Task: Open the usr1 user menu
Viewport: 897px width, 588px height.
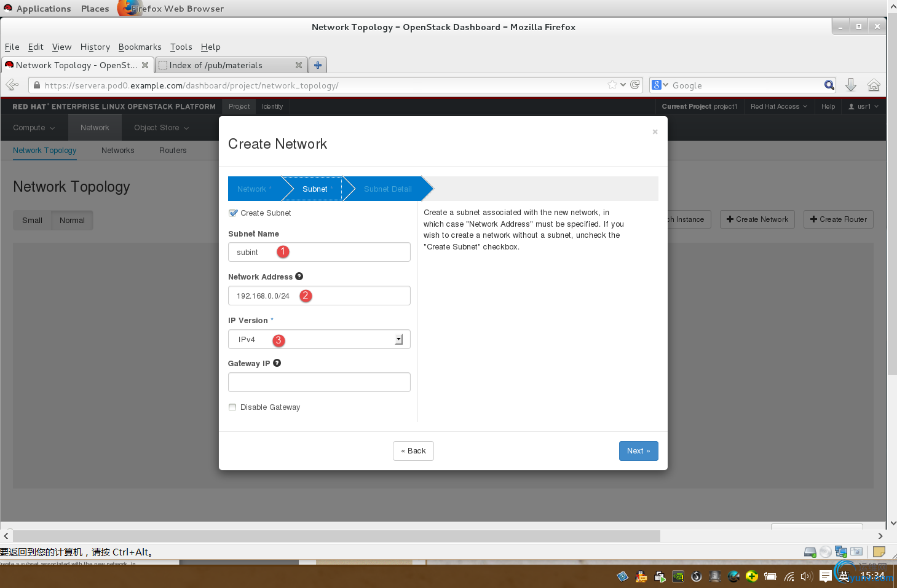Action: pos(863,106)
